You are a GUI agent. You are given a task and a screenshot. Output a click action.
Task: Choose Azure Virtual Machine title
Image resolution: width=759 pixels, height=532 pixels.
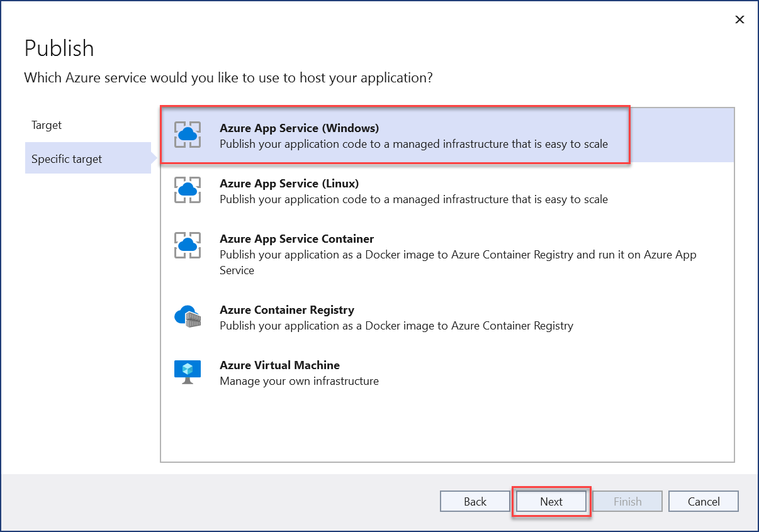click(280, 365)
